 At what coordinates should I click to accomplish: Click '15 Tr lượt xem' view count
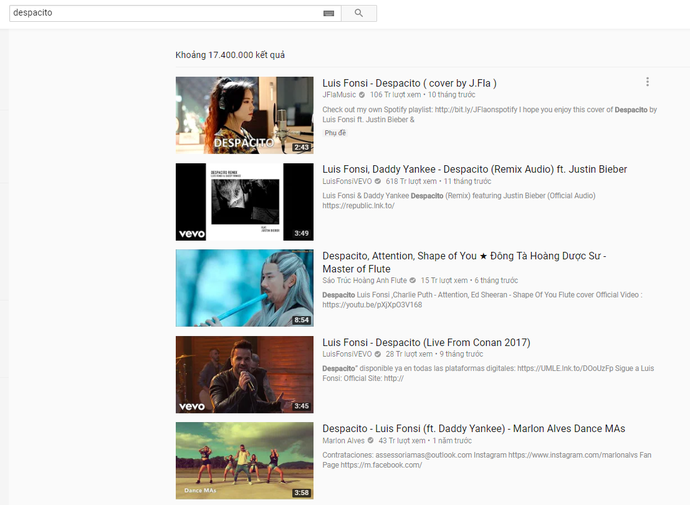click(x=444, y=280)
